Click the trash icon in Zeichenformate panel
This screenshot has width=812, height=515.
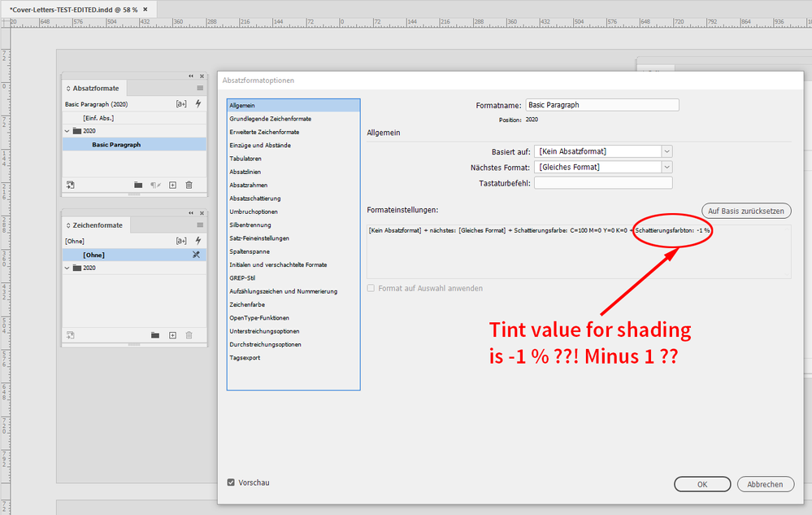[189, 334]
